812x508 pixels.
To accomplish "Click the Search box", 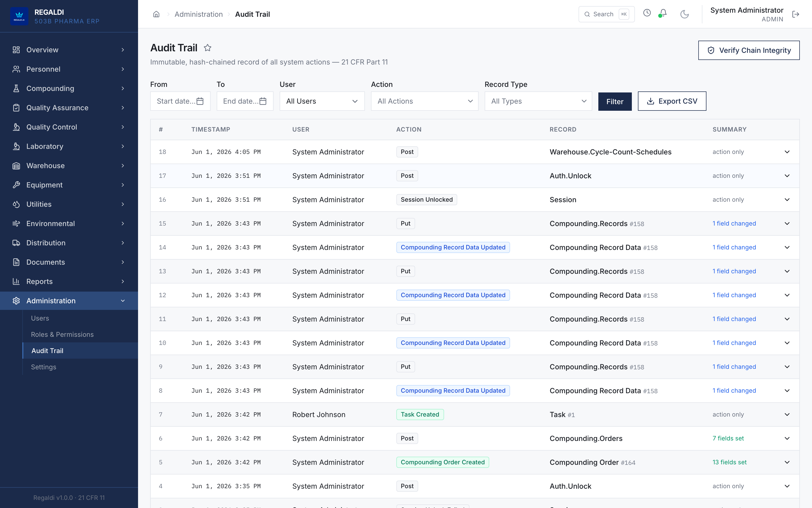I will [x=606, y=14].
